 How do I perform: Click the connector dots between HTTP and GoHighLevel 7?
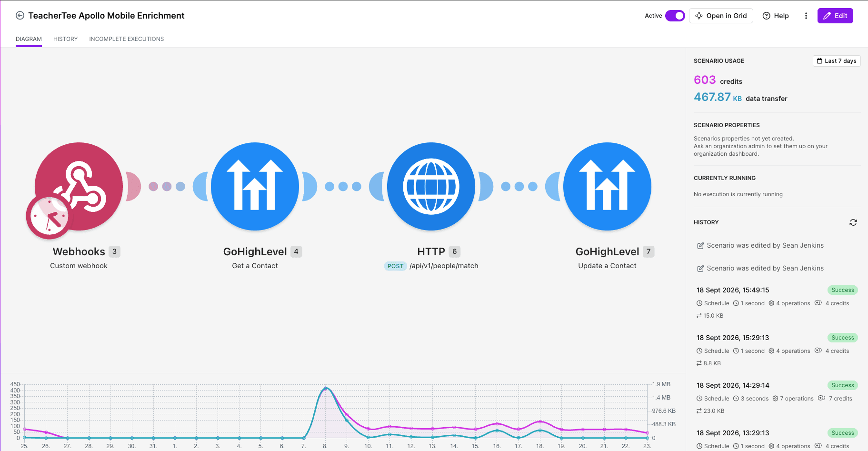[x=519, y=186]
